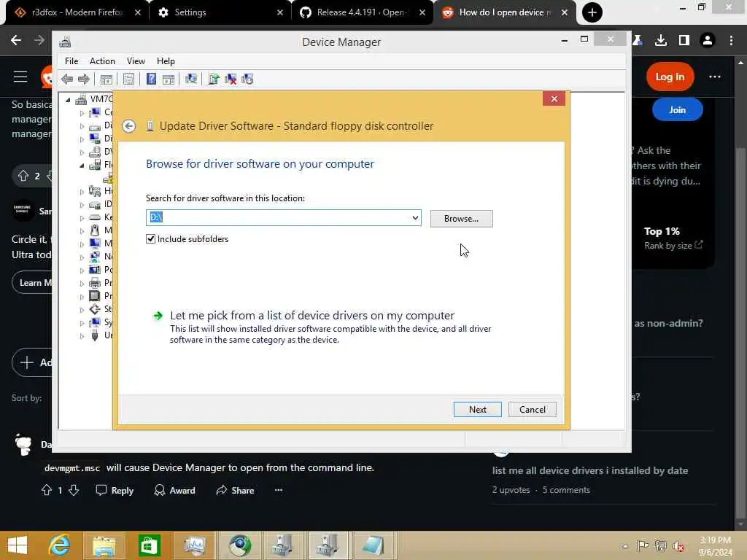The width and height of the screenshot is (747, 560).
Task: Open Internet Explorer from the taskbar
Action: [59, 545]
